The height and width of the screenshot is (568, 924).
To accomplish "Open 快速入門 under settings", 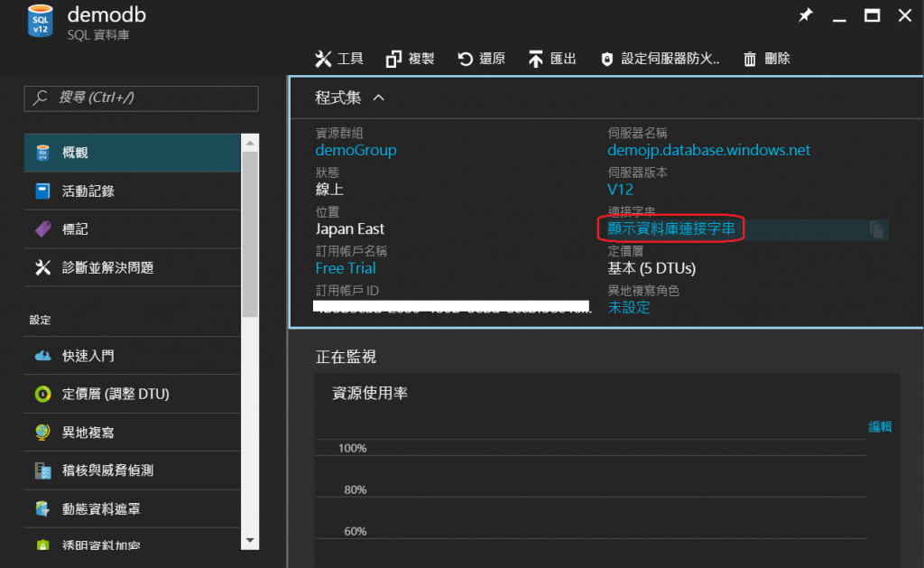I will coord(132,356).
